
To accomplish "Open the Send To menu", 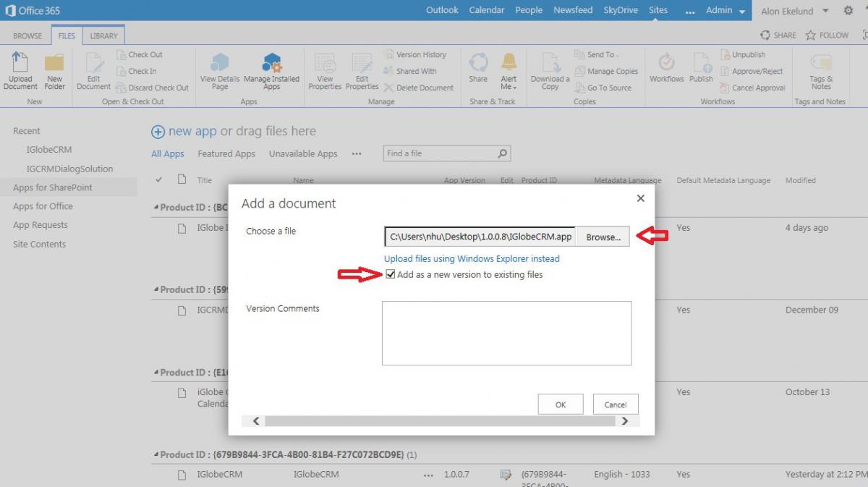I will [x=597, y=54].
